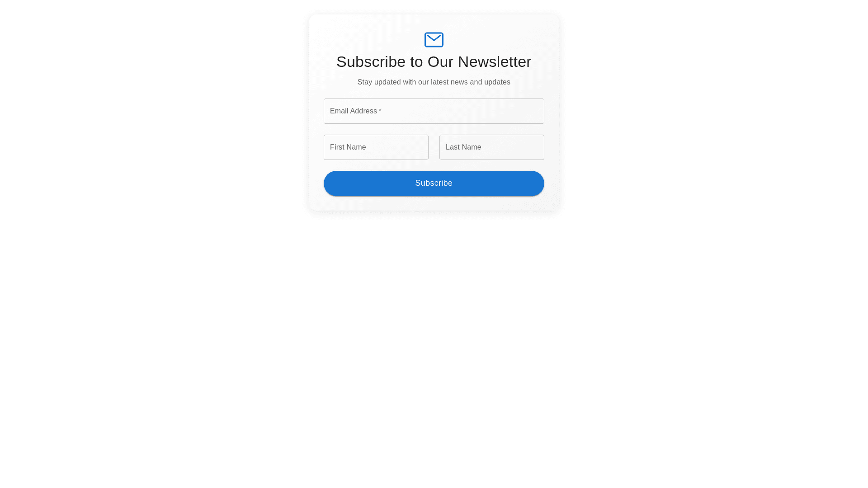Click the word 'Newsletter' in the title
This screenshot has height=488, width=868.
(495, 62)
